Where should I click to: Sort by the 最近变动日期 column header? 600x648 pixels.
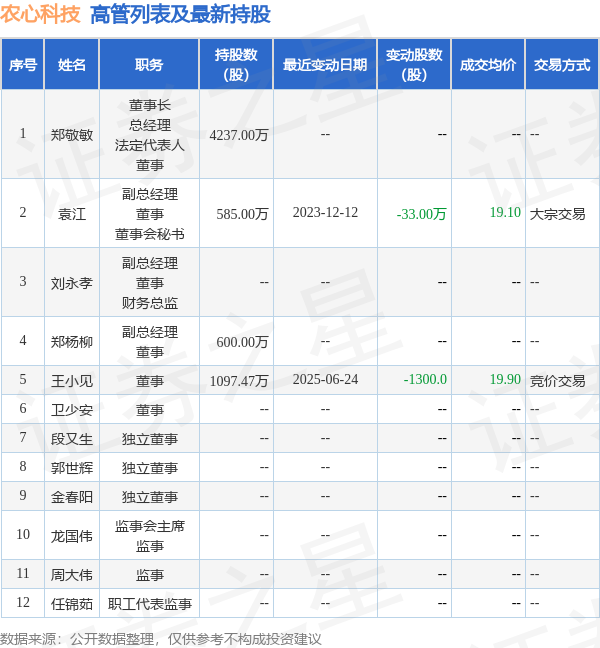(x=324, y=65)
